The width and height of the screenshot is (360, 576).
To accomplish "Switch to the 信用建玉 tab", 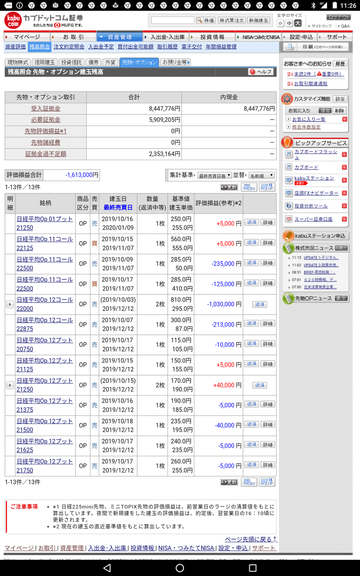I will coord(44,62).
